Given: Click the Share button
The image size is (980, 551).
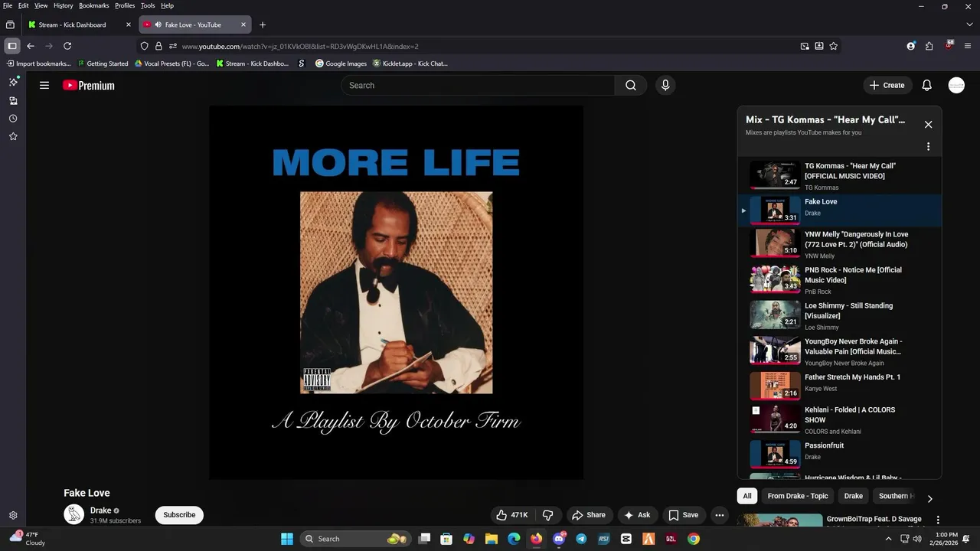Looking at the screenshot, I should tap(589, 515).
